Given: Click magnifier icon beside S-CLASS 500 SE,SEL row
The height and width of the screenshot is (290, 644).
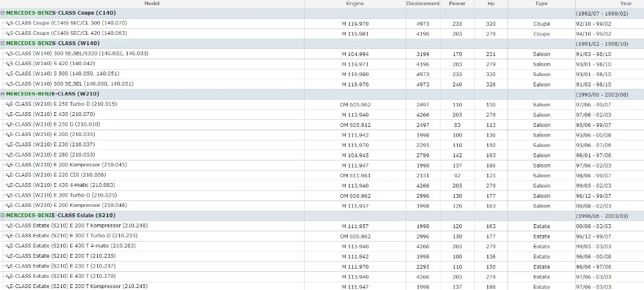Looking at the screenshot, I should pos(7,84).
